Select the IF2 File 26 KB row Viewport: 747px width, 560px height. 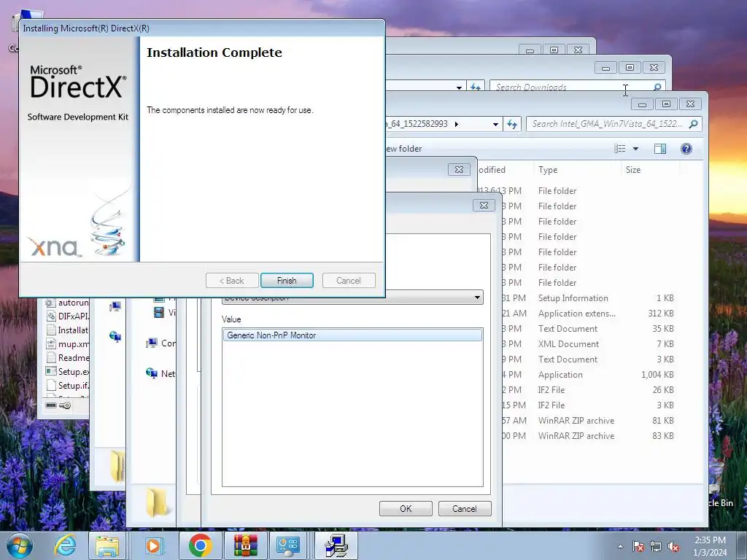(x=589, y=390)
